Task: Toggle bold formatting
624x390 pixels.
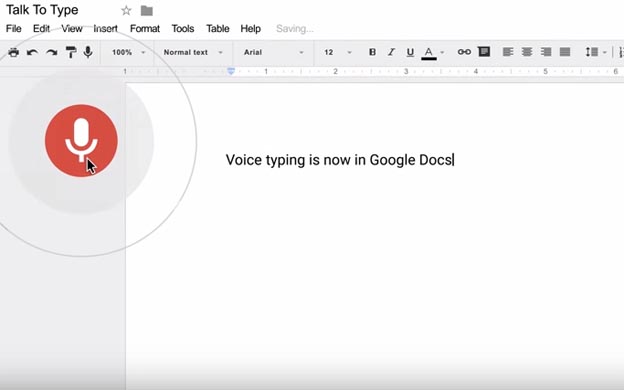Action: point(372,52)
